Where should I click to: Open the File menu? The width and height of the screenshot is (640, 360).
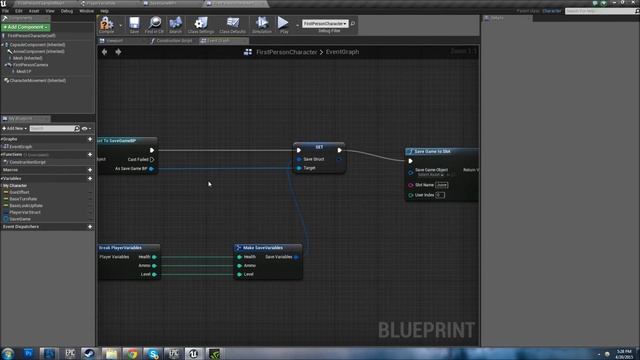pyautogui.click(x=5, y=11)
